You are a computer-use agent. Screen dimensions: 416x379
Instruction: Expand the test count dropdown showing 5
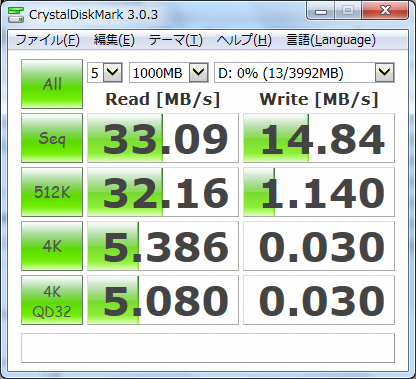coord(113,72)
